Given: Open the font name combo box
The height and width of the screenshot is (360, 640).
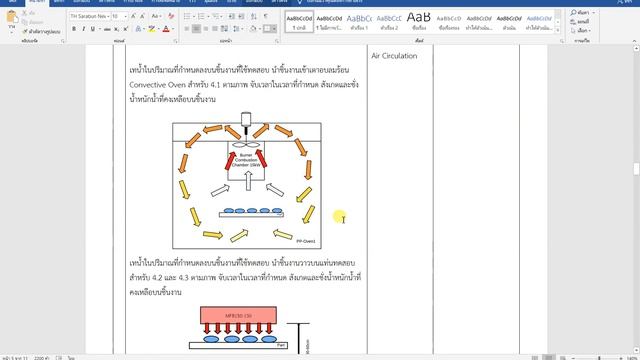Looking at the screenshot, I should click(x=90, y=16).
